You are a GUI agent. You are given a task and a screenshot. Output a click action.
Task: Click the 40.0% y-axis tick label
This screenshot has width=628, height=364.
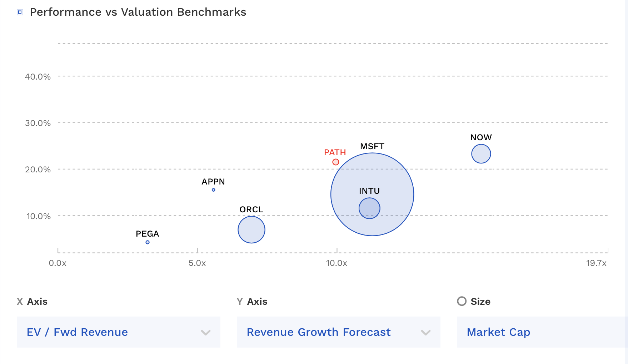click(38, 77)
